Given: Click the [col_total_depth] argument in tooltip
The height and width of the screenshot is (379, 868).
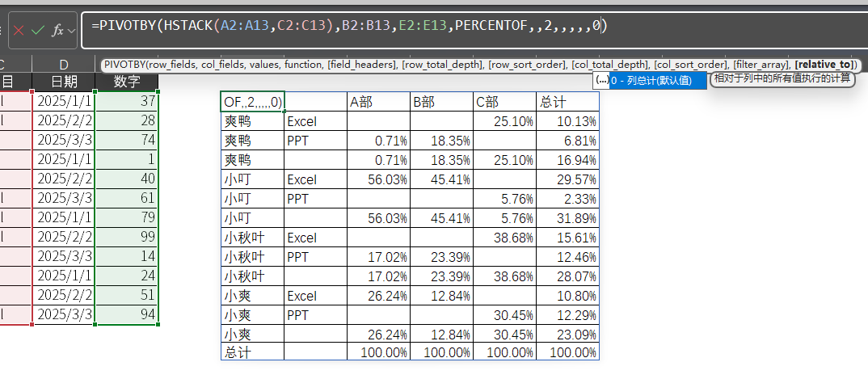Looking at the screenshot, I should [x=609, y=65].
